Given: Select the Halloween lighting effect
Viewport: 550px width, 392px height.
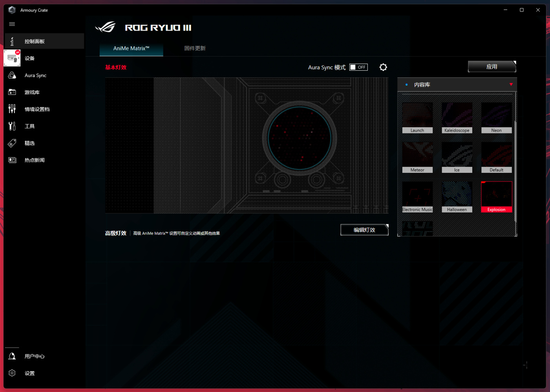Looking at the screenshot, I should tap(457, 197).
